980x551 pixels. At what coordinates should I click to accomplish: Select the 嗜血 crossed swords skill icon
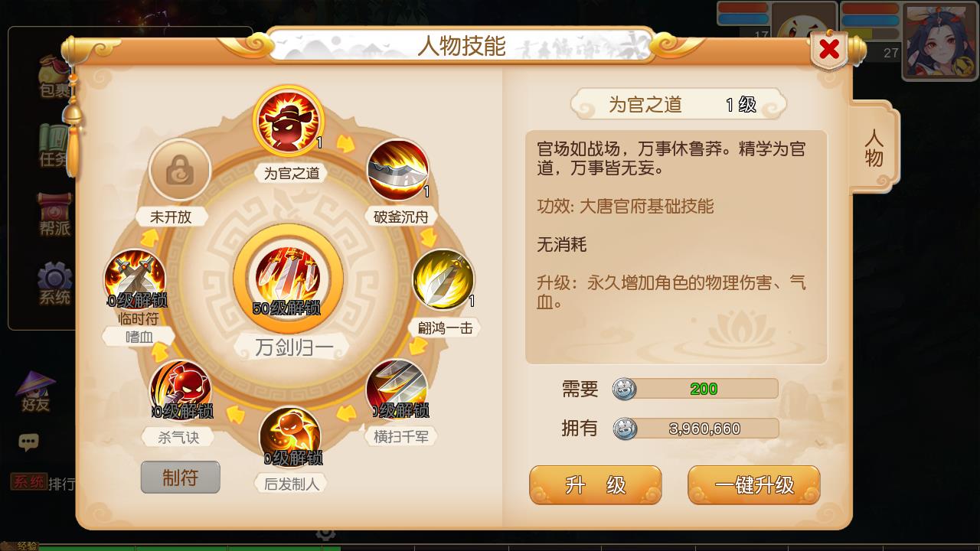pyautogui.click(x=135, y=280)
